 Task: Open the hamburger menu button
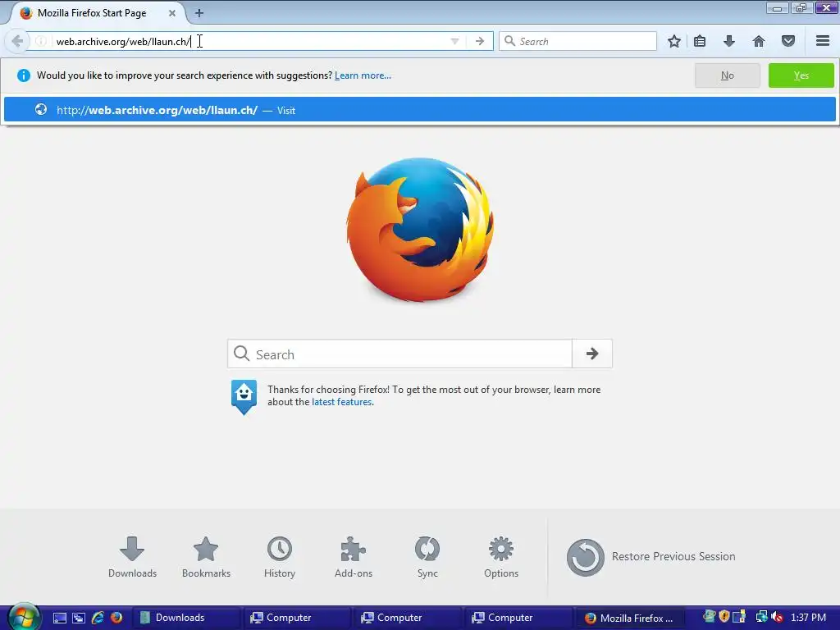(x=823, y=41)
